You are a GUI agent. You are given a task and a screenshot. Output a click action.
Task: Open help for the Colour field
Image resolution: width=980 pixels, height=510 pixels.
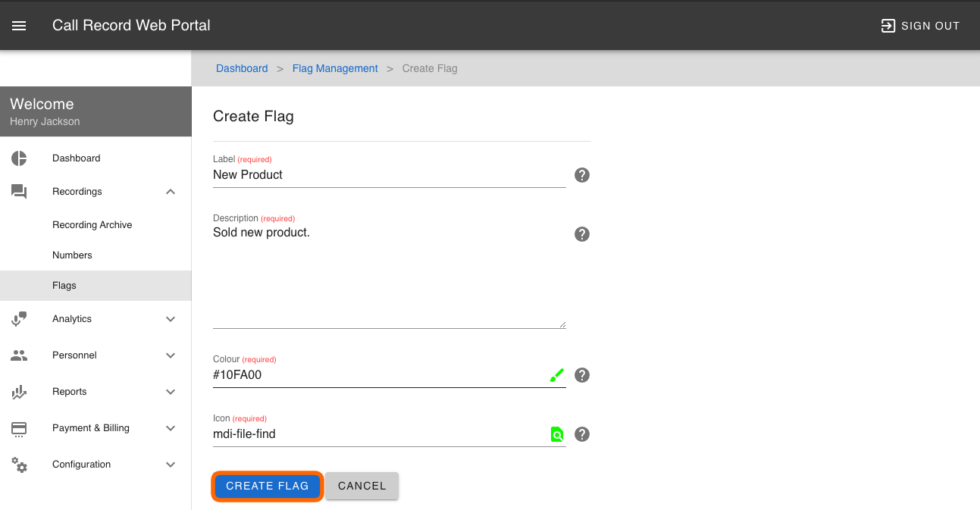(x=582, y=375)
